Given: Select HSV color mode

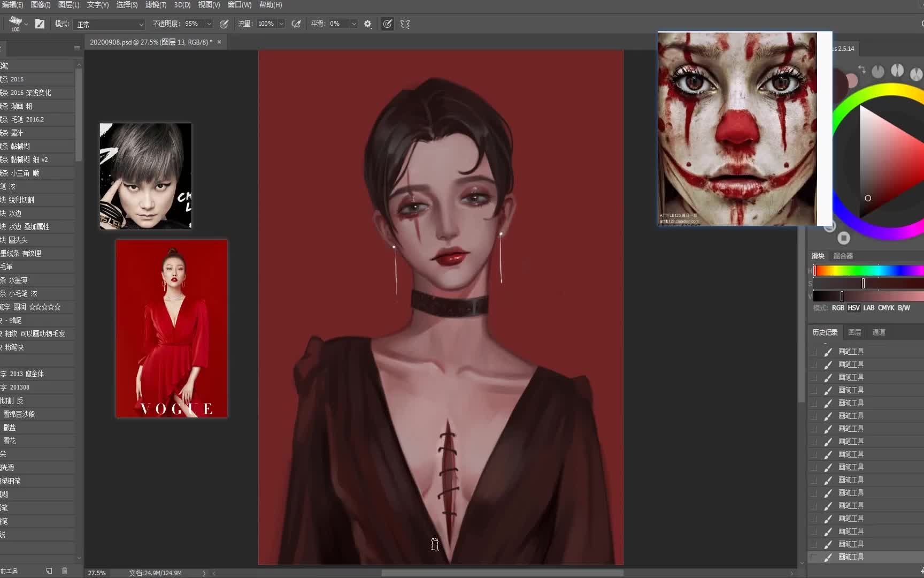Looking at the screenshot, I should 853,308.
